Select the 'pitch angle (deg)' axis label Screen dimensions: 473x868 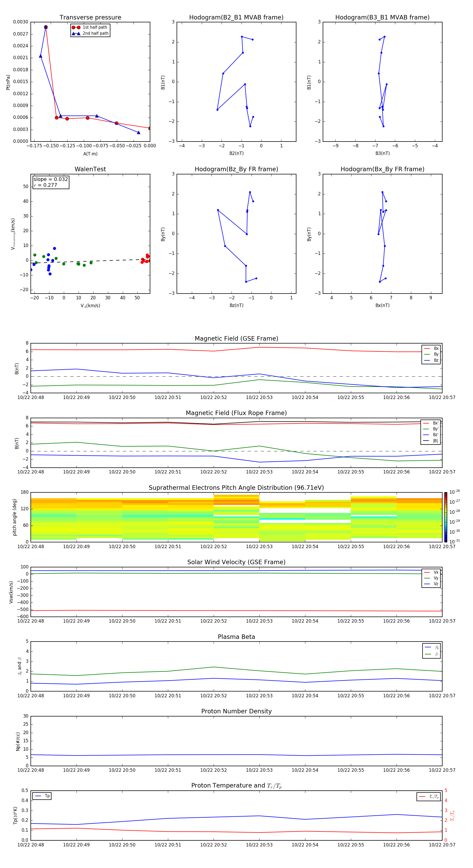click(x=14, y=517)
